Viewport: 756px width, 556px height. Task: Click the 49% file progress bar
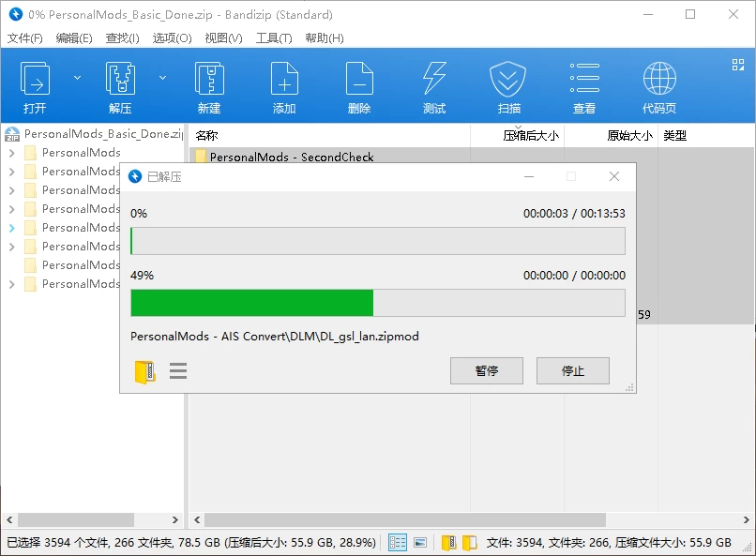pyautogui.click(x=377, y=303)
